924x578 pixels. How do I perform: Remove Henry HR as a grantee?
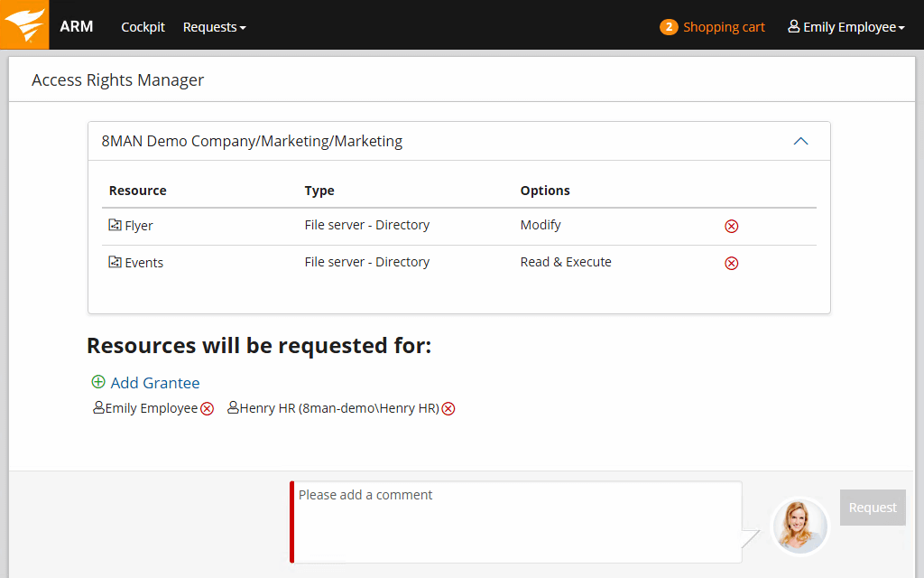[x=448, y=408]
